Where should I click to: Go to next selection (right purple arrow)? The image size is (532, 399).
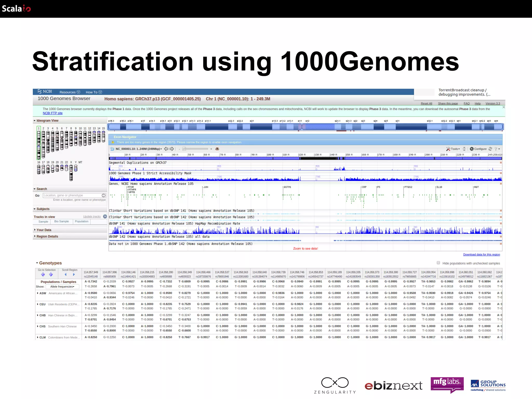pos(51,274)
